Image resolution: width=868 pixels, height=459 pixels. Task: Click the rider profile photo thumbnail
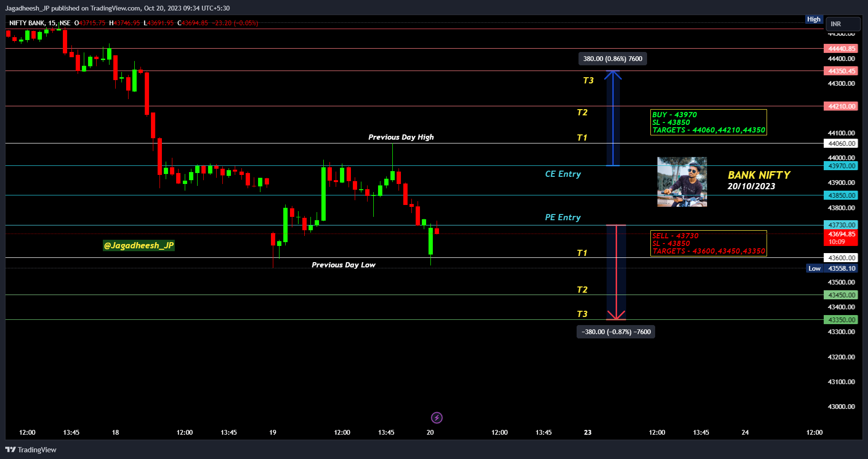pos(682,182)
